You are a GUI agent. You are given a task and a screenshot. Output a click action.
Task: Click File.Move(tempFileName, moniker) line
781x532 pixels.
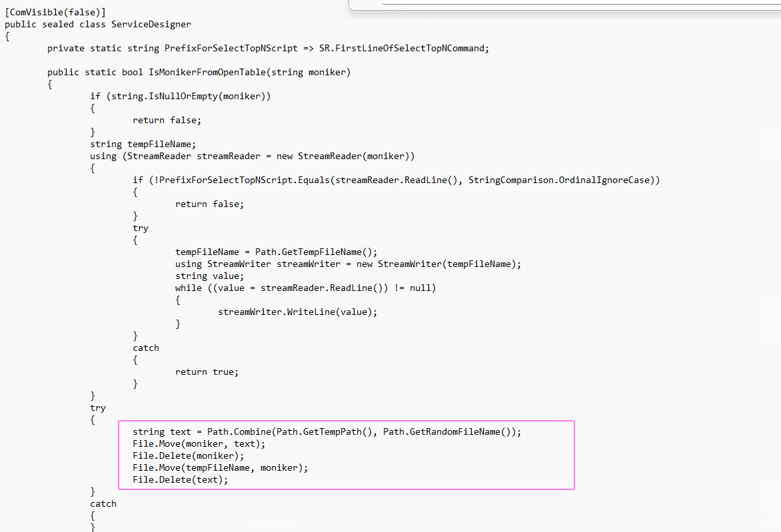tap(220, 468)
